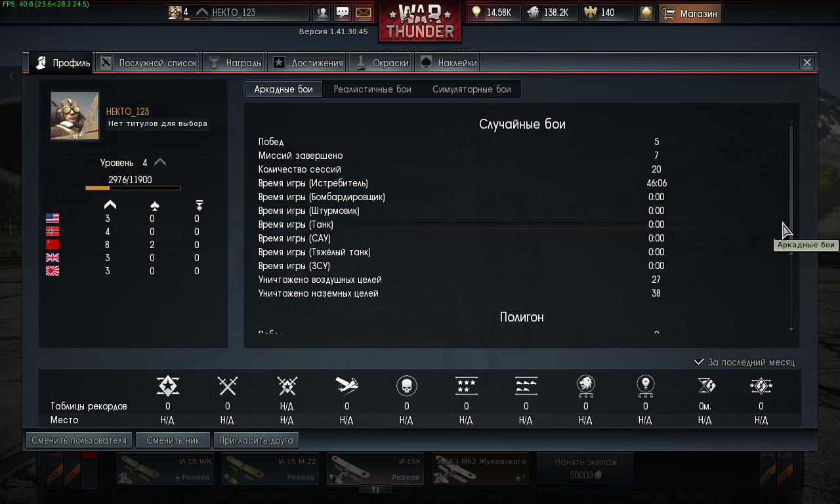Select the skull leaderboard icon
The width and height of the screenshot is (840, 504).
pos(407,386)
